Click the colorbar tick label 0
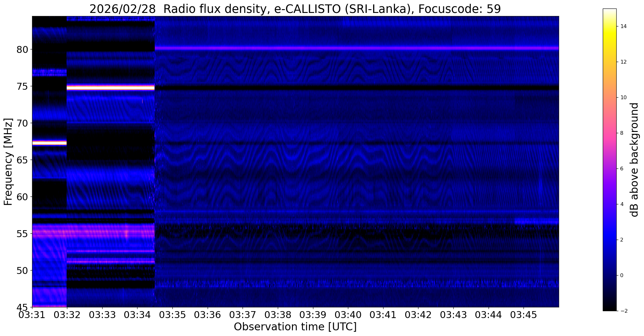 coord(621,276)
